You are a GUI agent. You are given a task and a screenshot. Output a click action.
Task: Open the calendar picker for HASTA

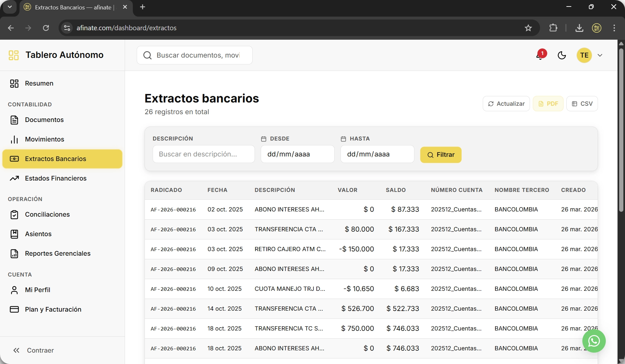(x=343, y=139)
